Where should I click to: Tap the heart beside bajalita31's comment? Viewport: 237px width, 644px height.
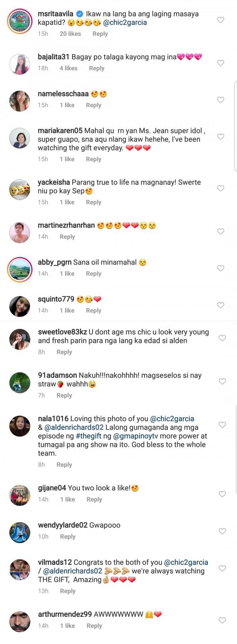221,63
